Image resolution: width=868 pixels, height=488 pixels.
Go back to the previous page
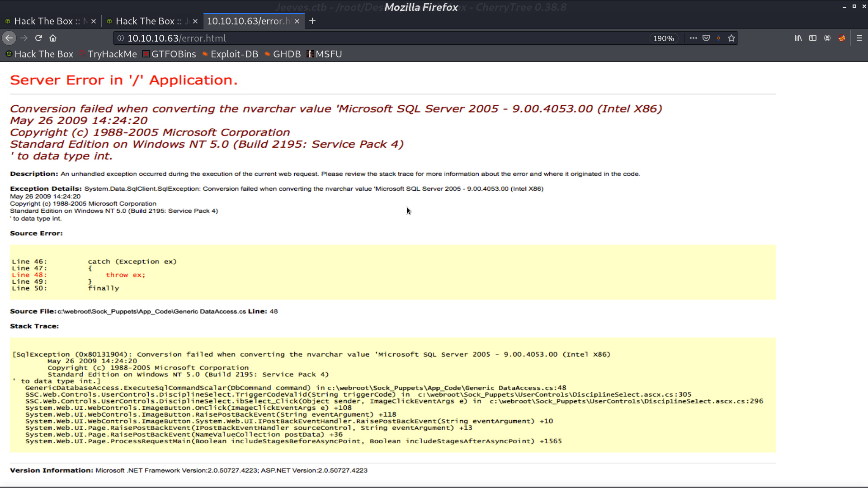9,38
